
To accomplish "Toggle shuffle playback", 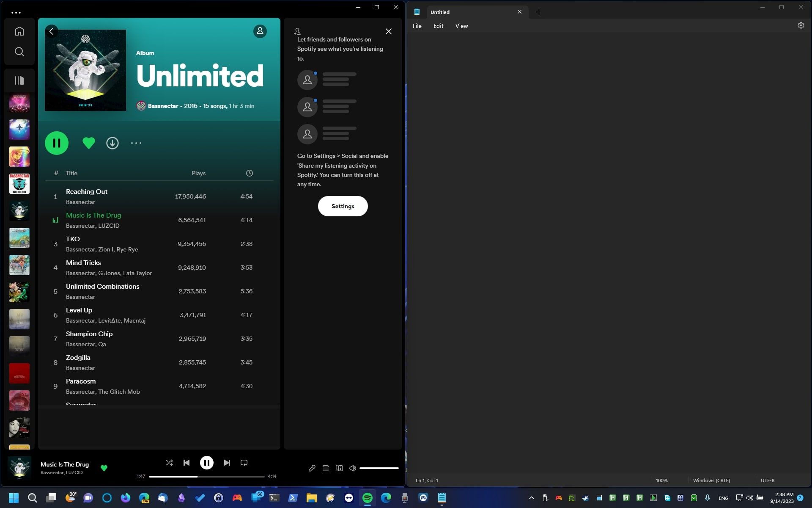I will click(169, 463).
